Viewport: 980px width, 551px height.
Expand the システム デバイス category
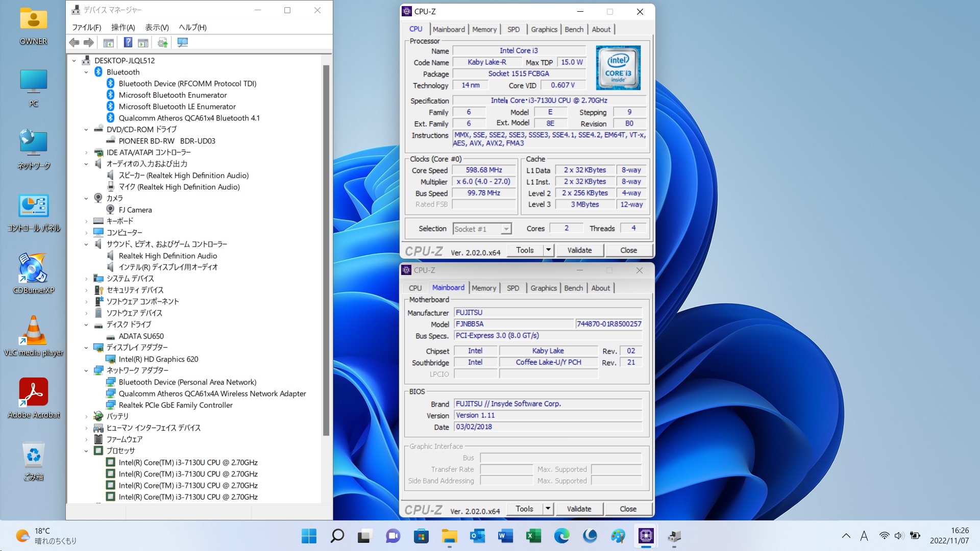tap(86, 279)
